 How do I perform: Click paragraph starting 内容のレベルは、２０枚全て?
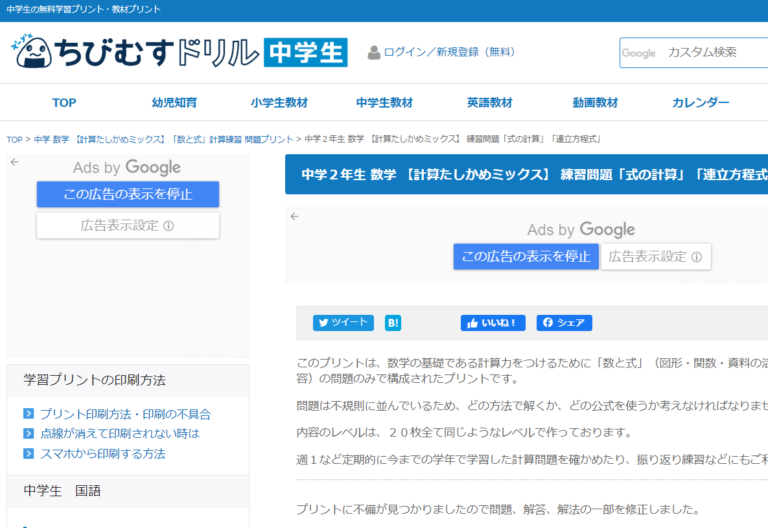pyautogui.click(x=464, y=432)
